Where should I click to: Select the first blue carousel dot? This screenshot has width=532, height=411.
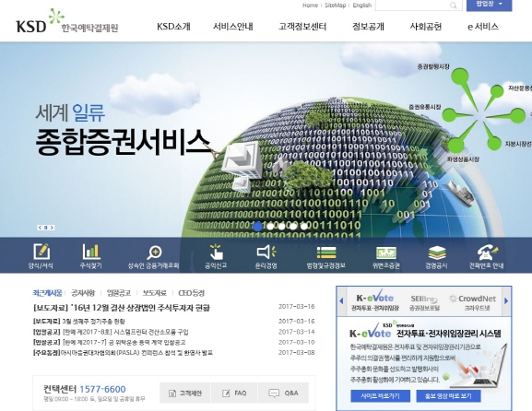(x=258, y=226)
